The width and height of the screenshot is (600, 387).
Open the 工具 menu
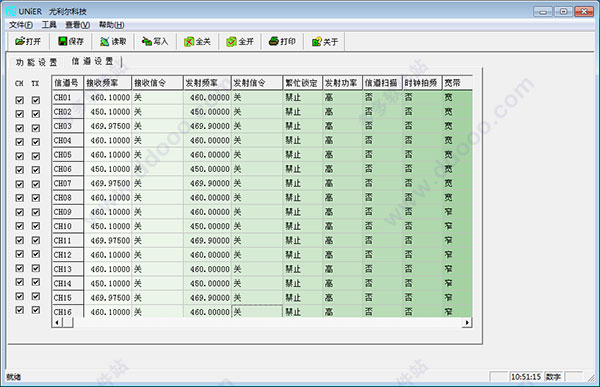[49, 25]
